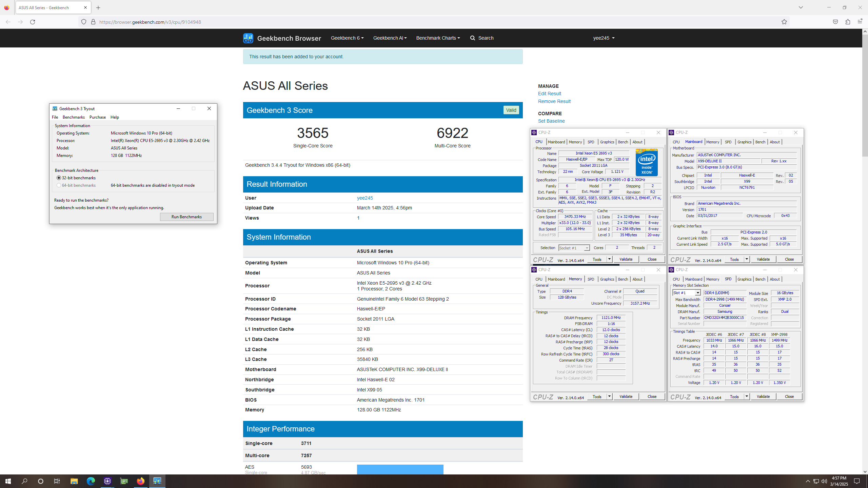This screenshot has width=868, height=488.
Task: Open Help menu in Geekbench 3 Tryout
Action: [x=115, y=117]
